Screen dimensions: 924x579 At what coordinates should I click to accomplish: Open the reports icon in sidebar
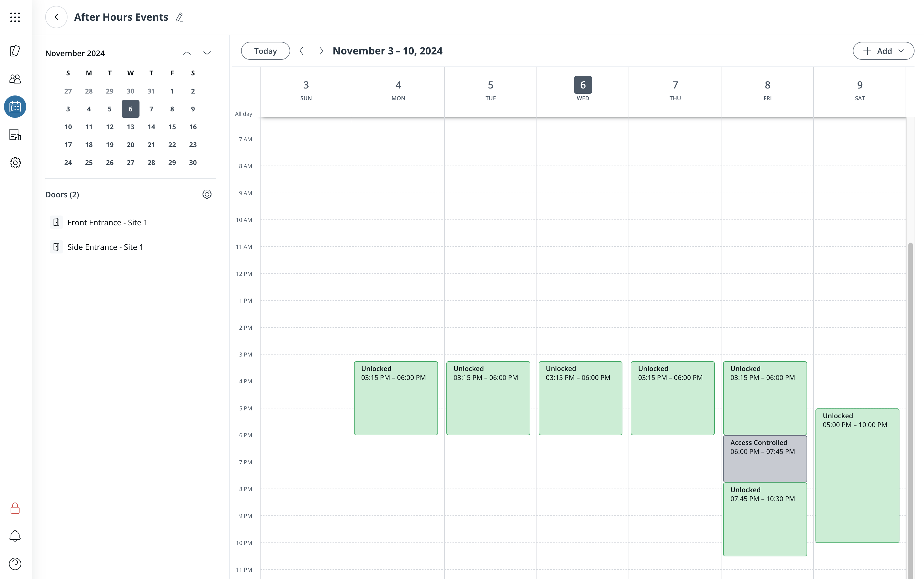click(x=15, y=135)
